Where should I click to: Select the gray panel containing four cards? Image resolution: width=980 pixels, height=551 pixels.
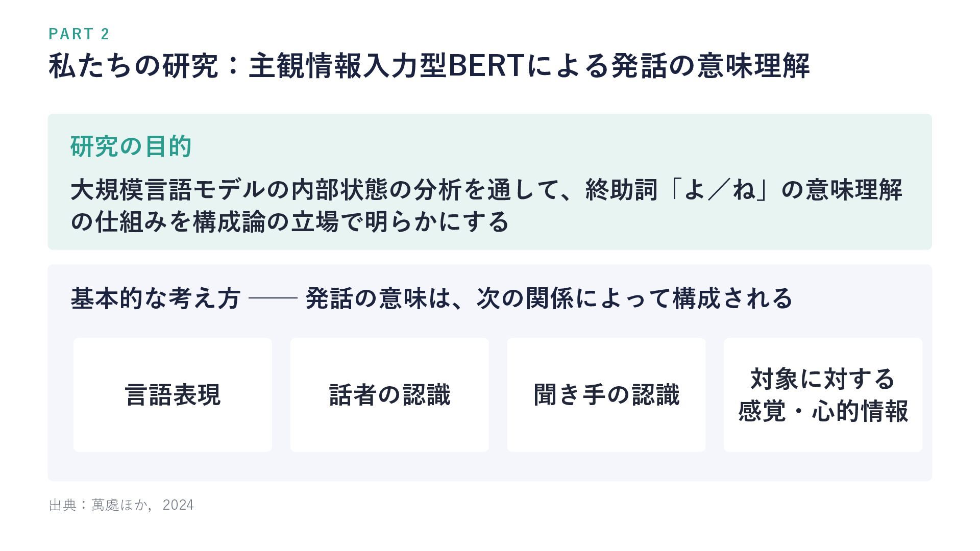pyautogui.click(x=489, y=372)
